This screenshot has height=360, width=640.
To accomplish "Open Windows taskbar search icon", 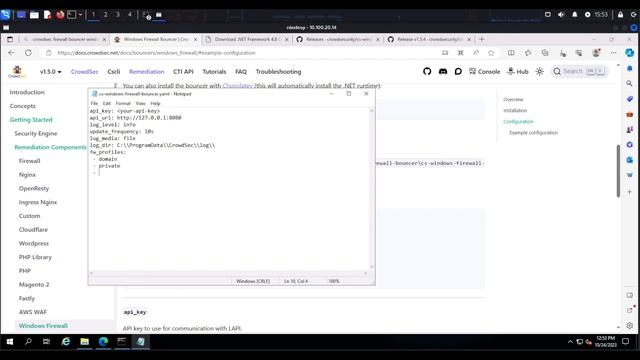I will (28, 342).
